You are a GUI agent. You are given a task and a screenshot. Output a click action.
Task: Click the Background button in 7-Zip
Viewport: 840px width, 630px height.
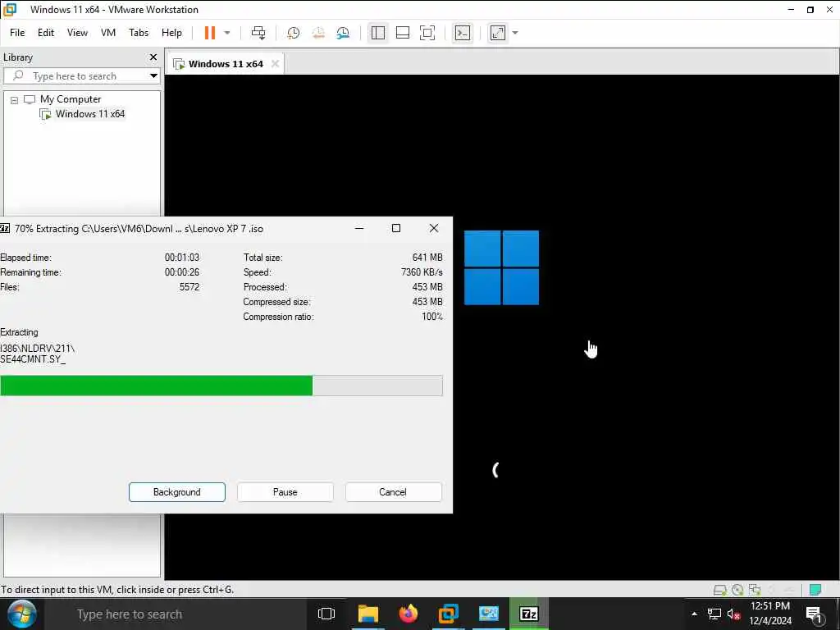pyautogui.click(x=177, y=492)
